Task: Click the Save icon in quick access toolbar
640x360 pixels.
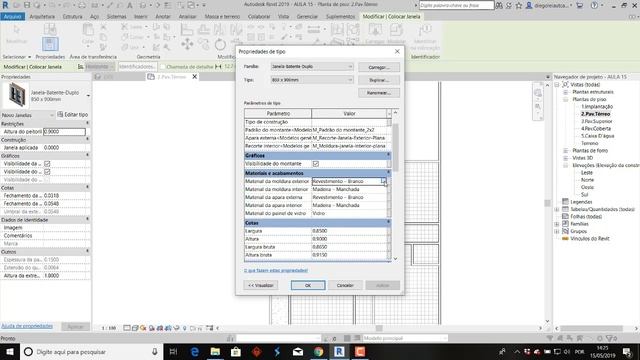Action: (x=27, y=5)
